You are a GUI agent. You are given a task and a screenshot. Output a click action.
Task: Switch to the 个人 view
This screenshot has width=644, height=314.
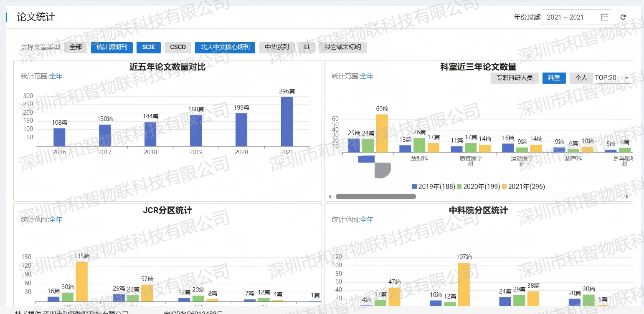coord(581,78)
